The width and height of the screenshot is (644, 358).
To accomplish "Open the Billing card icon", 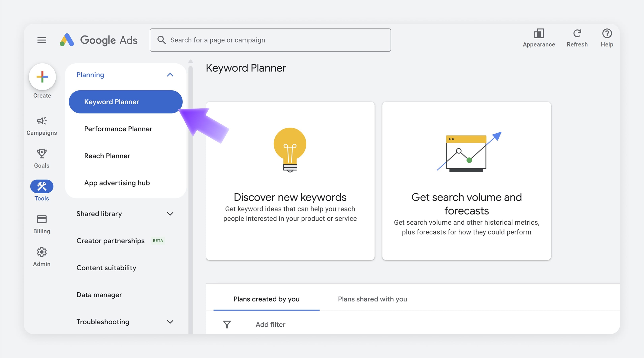I will 42,219.
